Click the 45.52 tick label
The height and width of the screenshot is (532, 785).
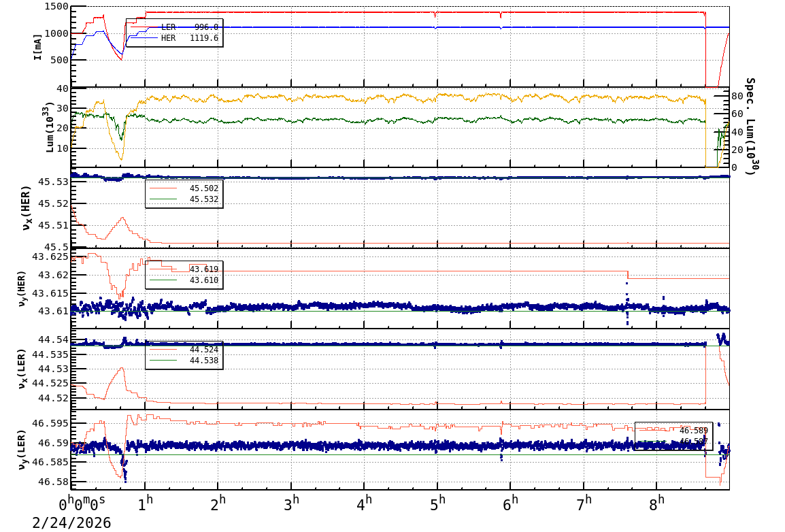pos(54,203)
